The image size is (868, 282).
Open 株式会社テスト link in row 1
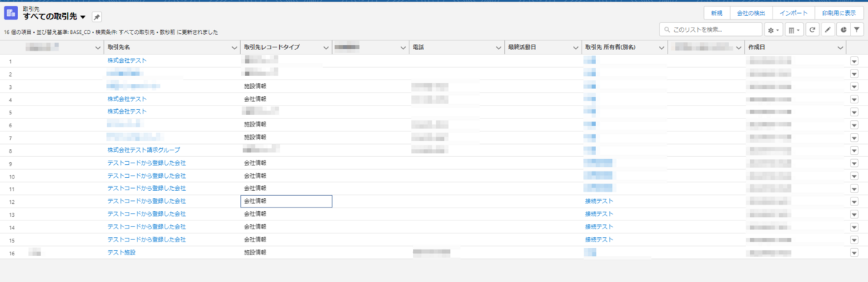[x=127, y=61]
